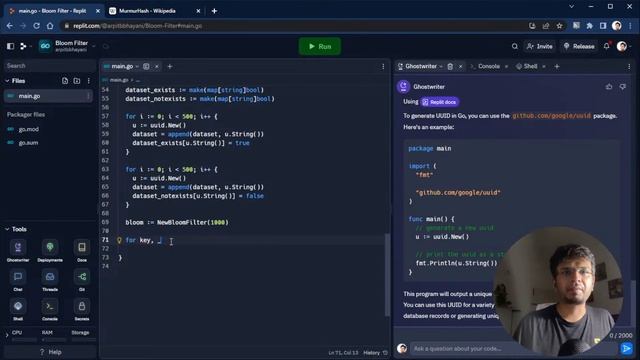Create a new file in Files

pos(65,81)
